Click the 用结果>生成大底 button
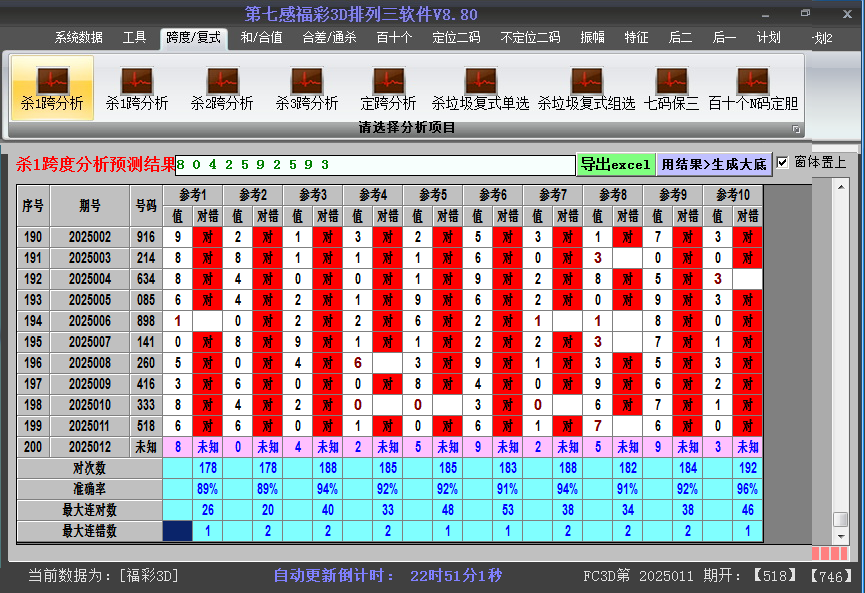The image size is (865, 593). point(714,164)
